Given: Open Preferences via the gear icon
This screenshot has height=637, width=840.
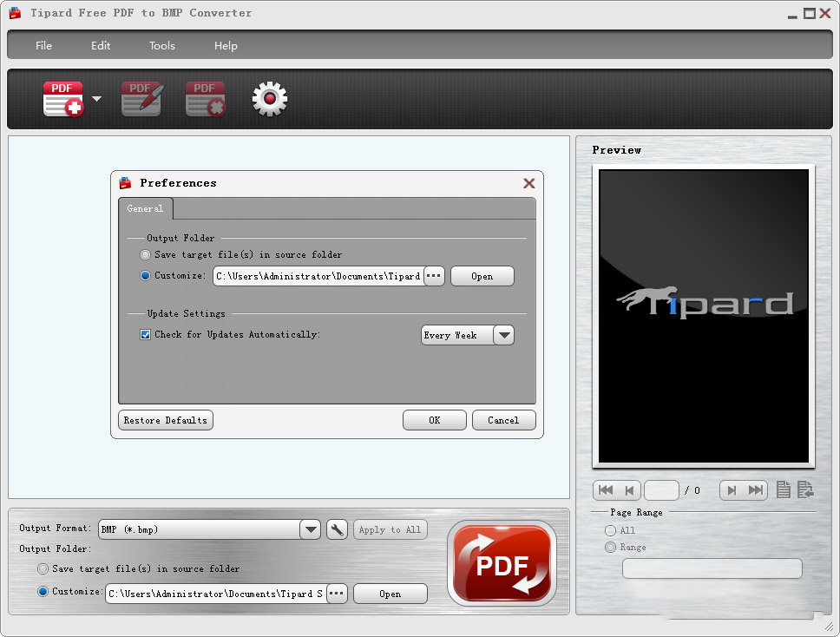Looking at the screenshot, I should (x=269, y=98).
